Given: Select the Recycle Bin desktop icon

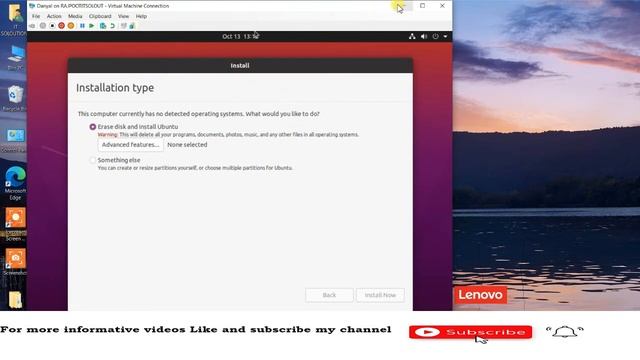Looking at the screenshot, I should click(x=15, y=98).
